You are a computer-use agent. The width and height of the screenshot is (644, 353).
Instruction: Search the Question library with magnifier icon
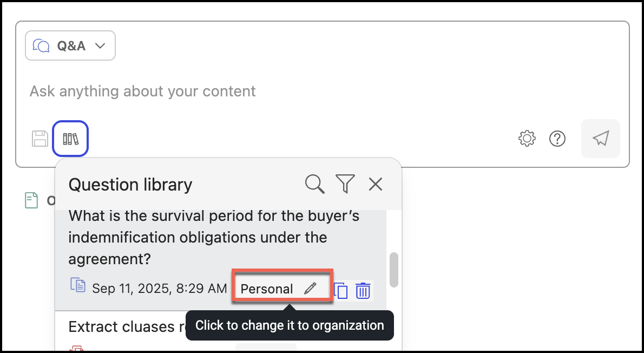tap(314, 184)
